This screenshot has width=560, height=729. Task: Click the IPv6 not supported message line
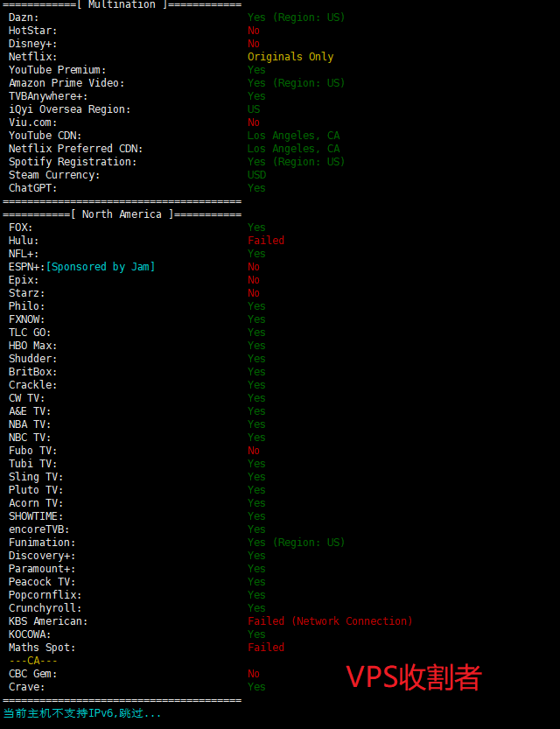[x=82, y=713]
